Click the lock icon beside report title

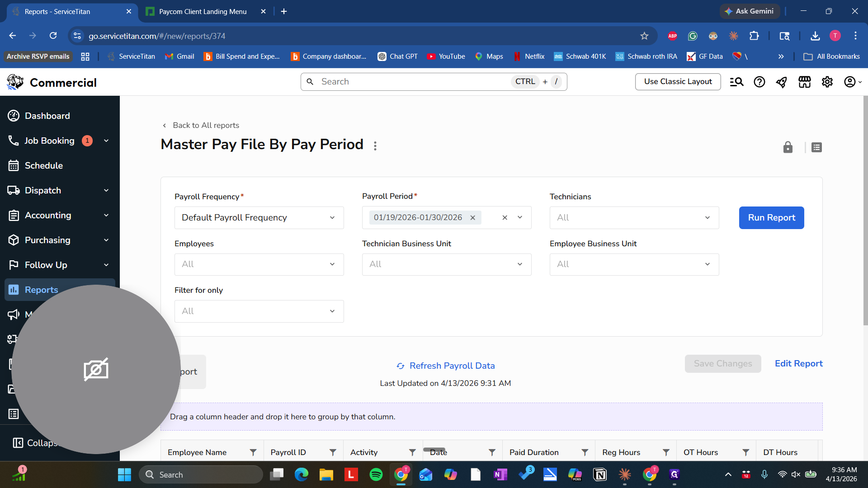click(788, 147)
